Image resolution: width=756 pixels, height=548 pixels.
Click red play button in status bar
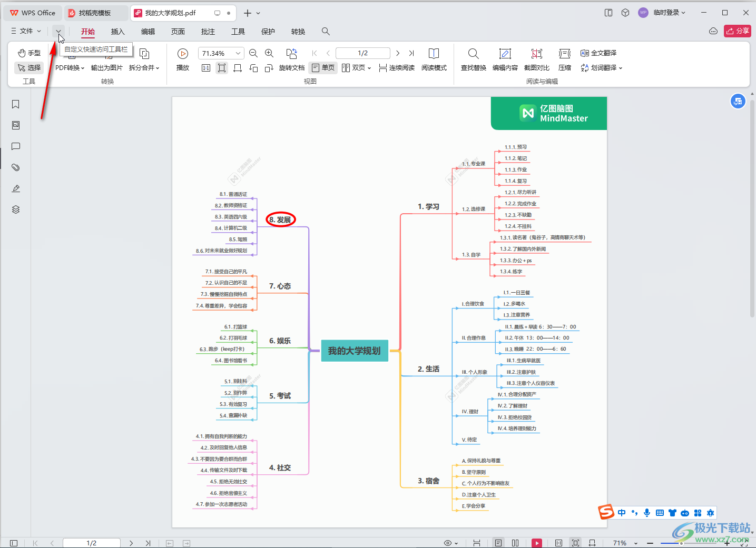(x=537, y=543)
